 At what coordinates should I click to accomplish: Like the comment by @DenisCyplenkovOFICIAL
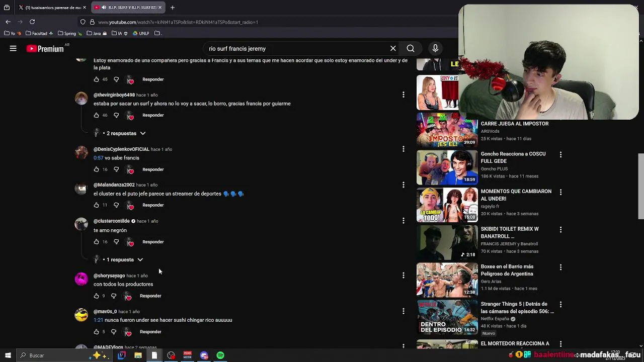tap(96, 169)
